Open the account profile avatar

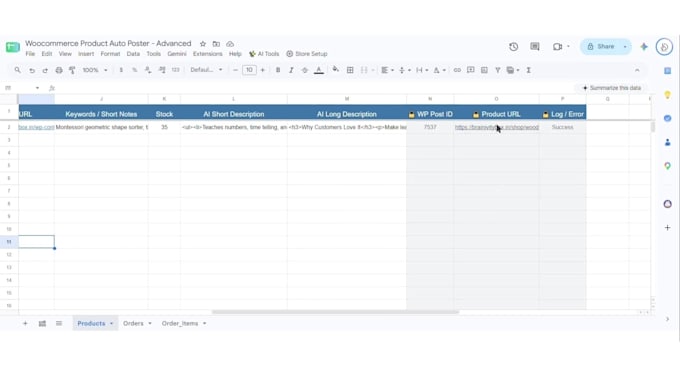[x=664, y=47]
